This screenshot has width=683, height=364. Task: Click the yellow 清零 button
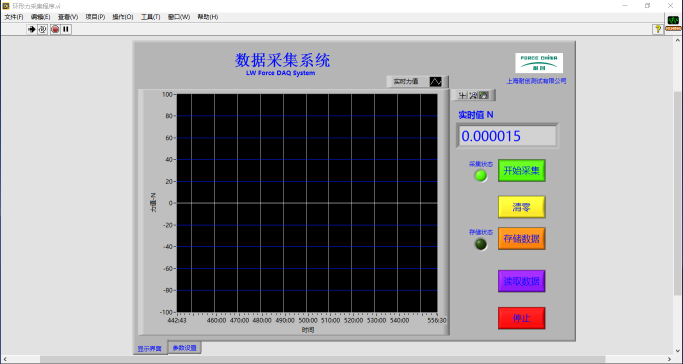click(x=521, y=207)
